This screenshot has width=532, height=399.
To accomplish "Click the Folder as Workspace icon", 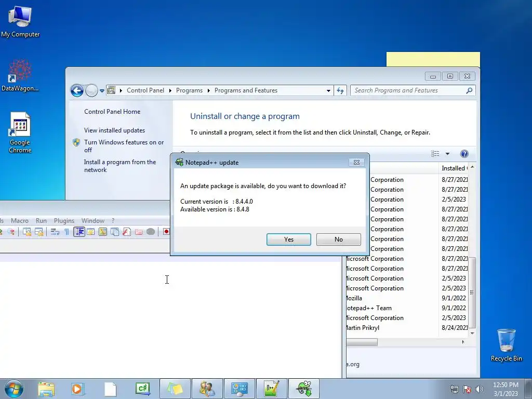I will (x=139, y=232).
